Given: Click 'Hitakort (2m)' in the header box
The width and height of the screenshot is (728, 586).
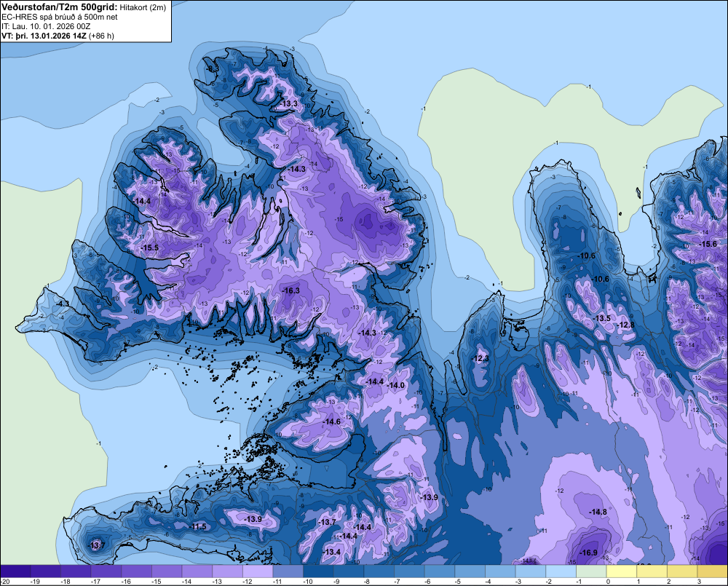Looking at the screenshot, I should (143, 7).
